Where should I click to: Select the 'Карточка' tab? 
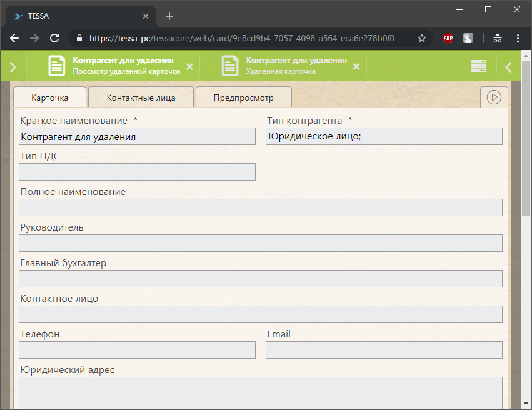(x=49, y=98)
